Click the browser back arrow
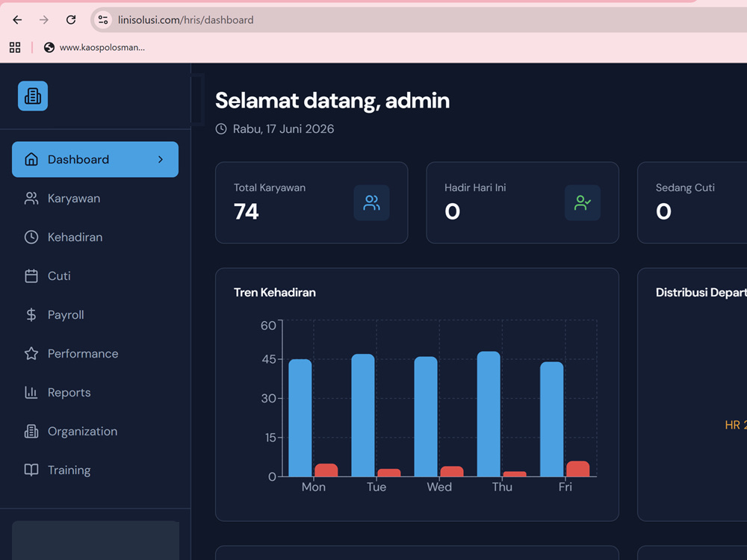The image size is (747, 560). point(17,20)
